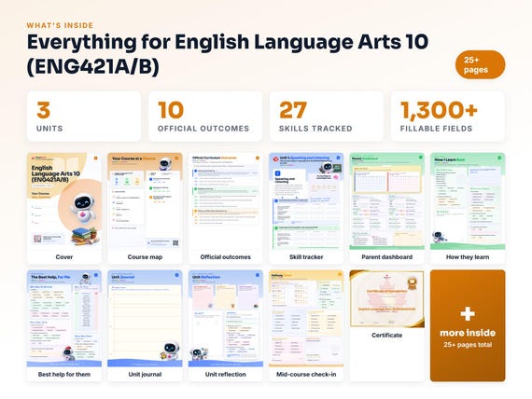Click the 'Cover' caption label
This screenshot has width=532, height=399.
coord(64,257)
